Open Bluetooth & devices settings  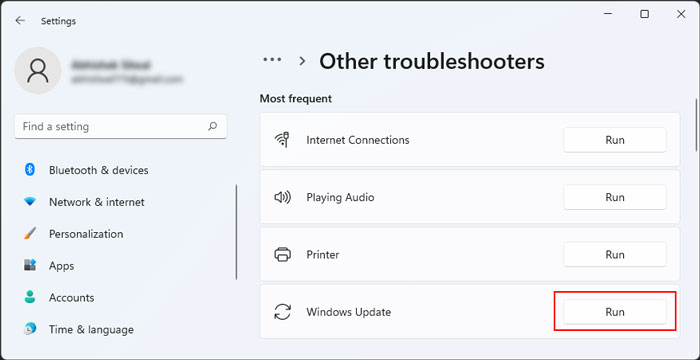pos(99,170)
